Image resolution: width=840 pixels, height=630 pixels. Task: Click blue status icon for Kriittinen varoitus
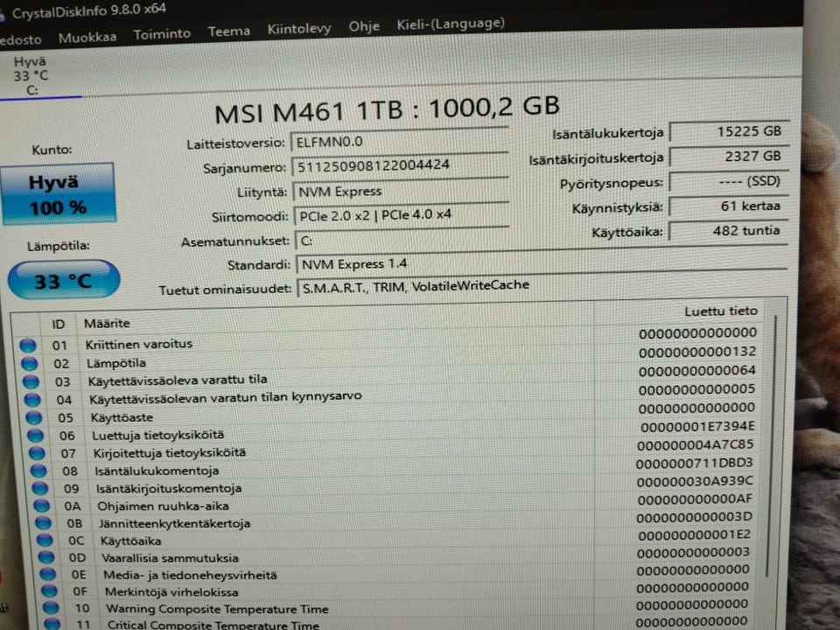pos(28,346)
